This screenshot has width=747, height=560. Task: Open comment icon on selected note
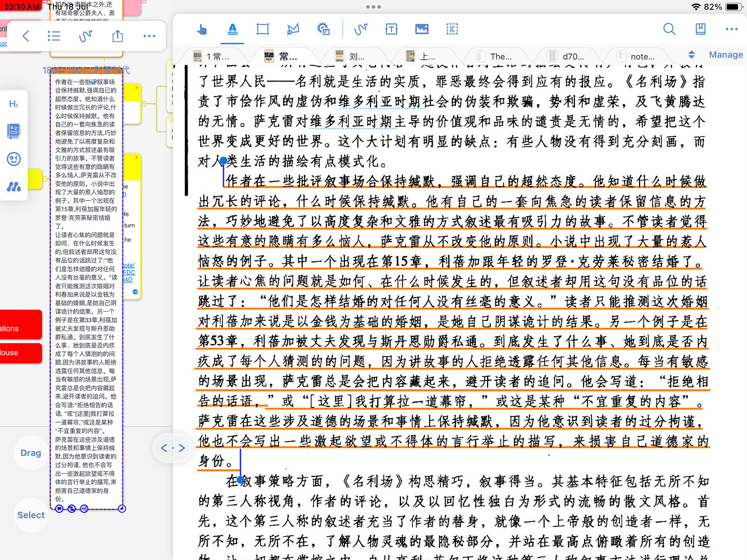pos(59,509)
